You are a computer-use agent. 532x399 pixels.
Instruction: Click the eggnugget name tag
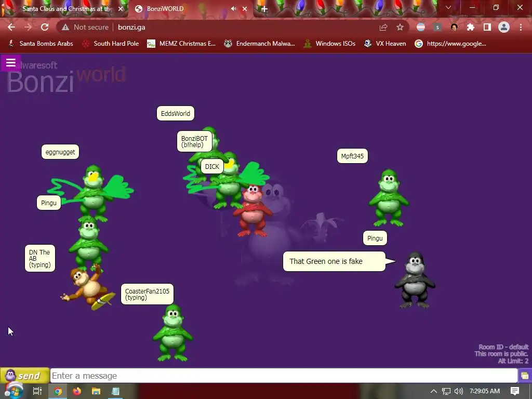(60, 152)
